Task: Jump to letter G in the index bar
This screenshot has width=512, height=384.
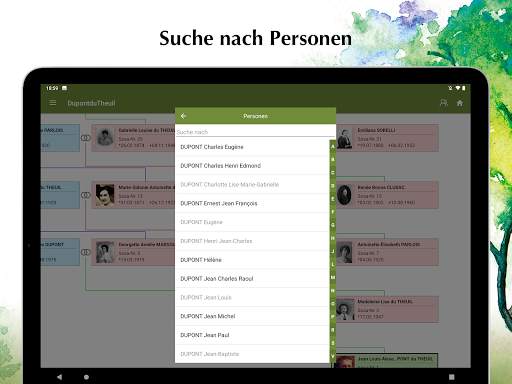Action: coord(333,225)
